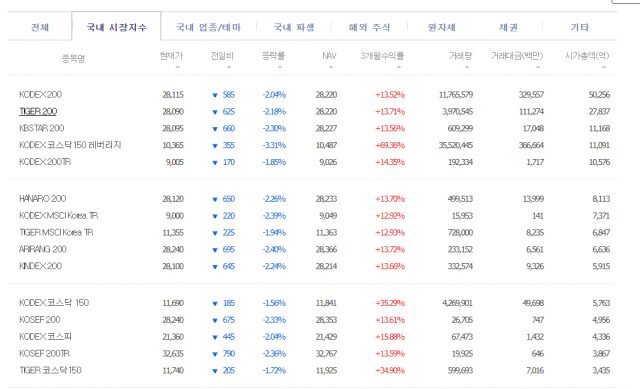Open the KOSEF 200TR link

point(44,353)
